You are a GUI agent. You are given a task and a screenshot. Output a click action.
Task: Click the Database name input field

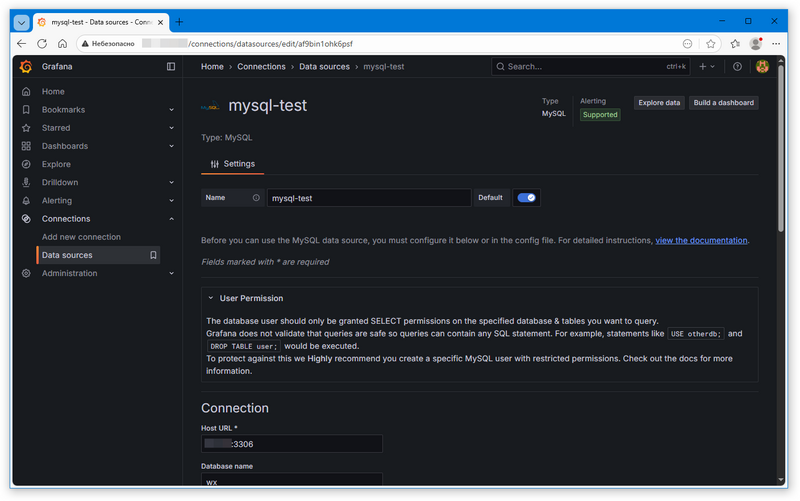coord(292,480)
